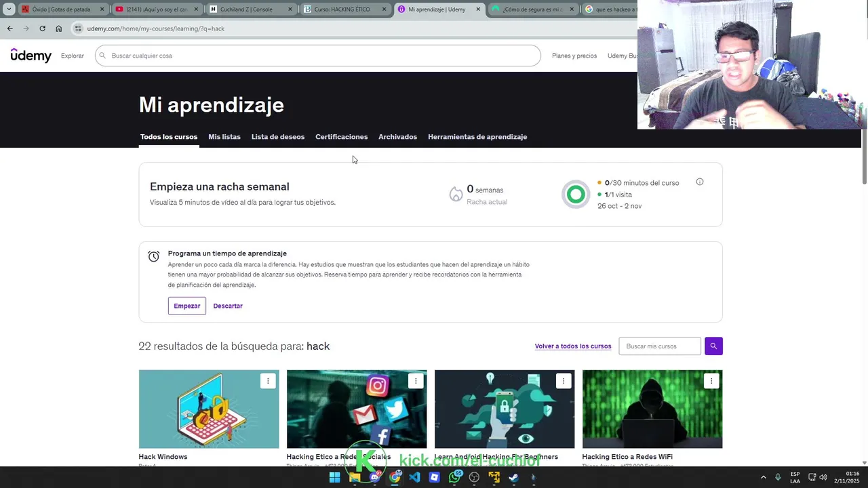This screenshot has height=488, width=868.
Task: Open Roblox from the taskbar
Action: coord(435,477)
